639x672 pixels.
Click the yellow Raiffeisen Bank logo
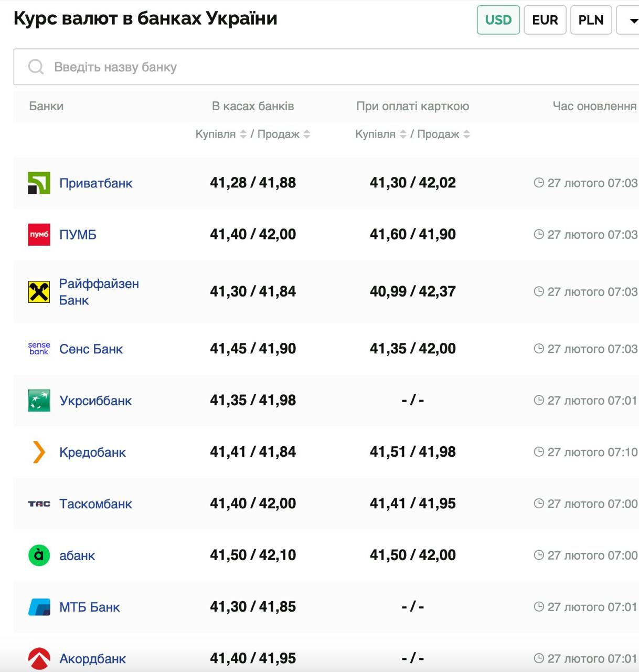[x=39, y=292]
